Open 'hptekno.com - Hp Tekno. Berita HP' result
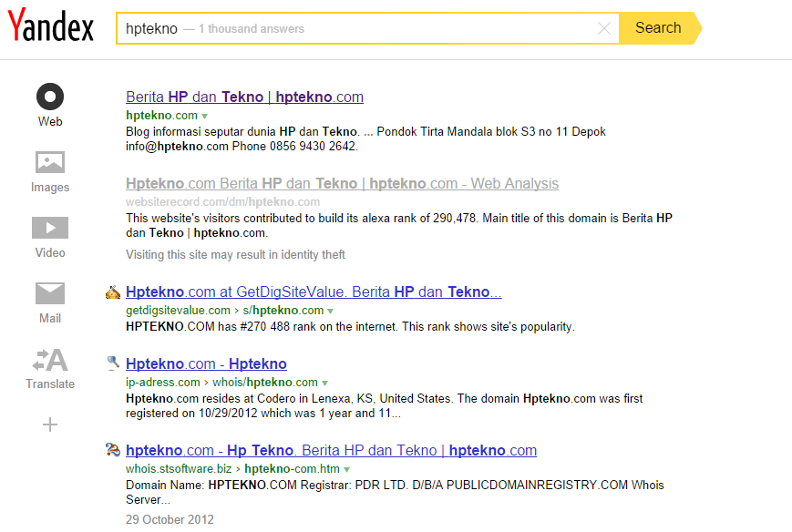 pos(332,450)
